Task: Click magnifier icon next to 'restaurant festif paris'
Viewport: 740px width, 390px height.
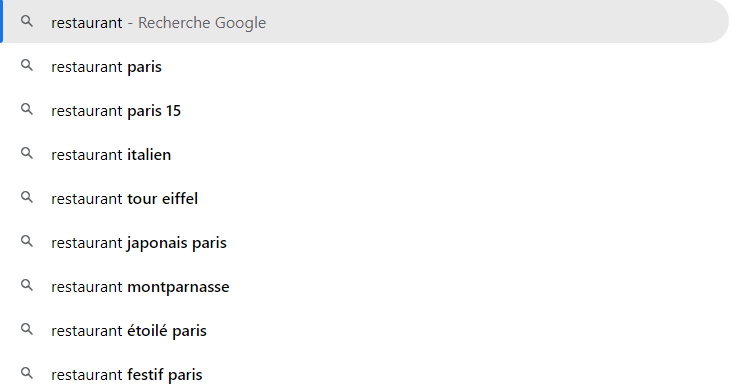Action: point(27,373)
